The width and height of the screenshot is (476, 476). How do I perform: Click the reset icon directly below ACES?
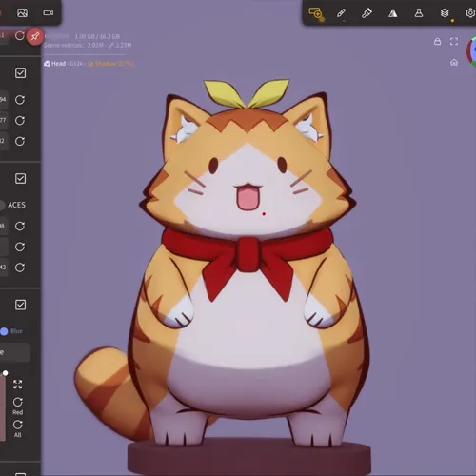click(x=20, y=227)
